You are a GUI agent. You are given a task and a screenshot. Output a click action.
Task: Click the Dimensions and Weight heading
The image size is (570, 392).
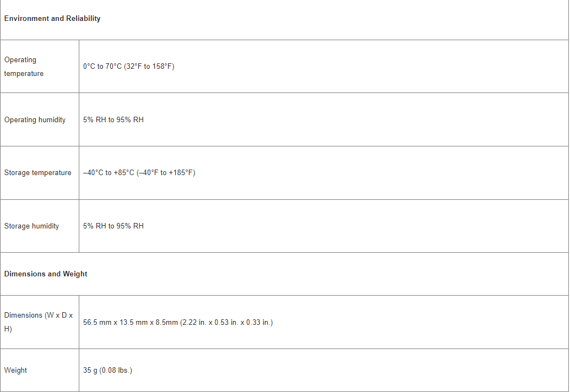pos(46,274)
